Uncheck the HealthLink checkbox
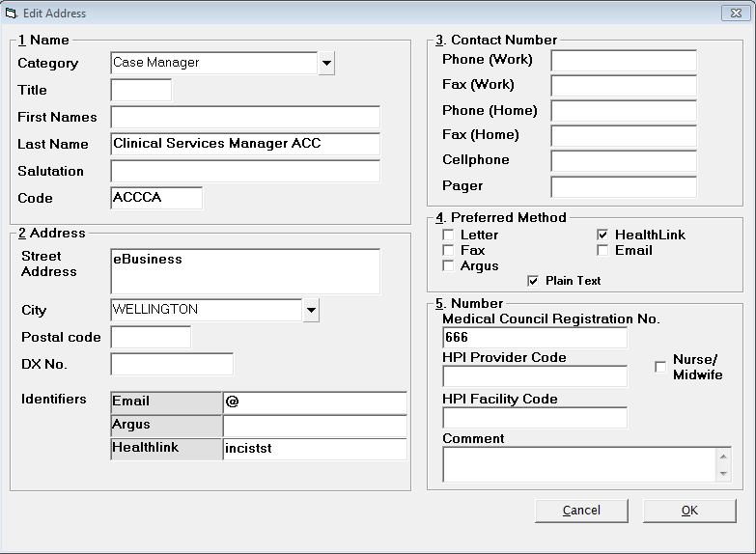756x554 pixels. [602, 235]
